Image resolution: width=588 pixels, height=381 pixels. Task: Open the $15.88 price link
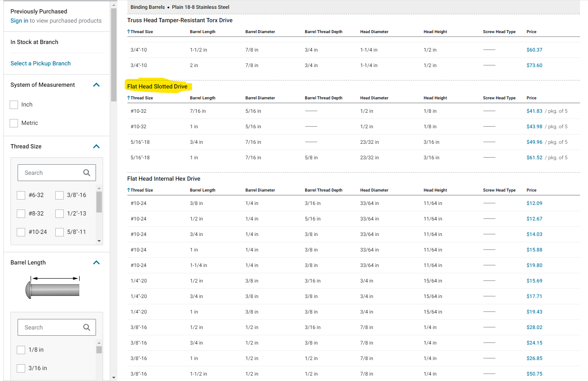(534, 250)
